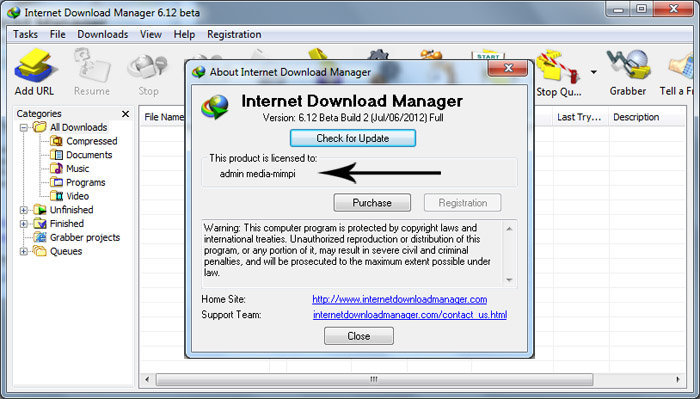Sort by Description column header
700x399 pixels.
click(x=646, y=117)
